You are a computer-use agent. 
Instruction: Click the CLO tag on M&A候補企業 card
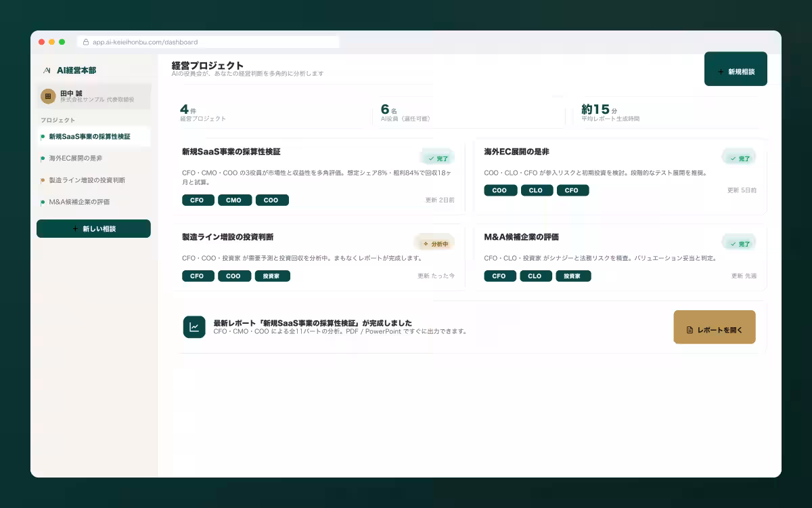535,276
